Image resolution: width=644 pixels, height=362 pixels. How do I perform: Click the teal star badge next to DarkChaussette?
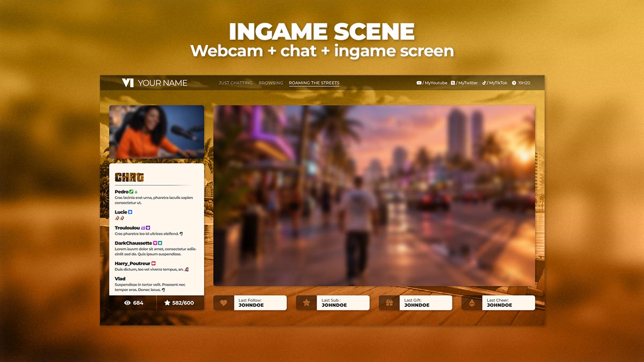point(160,243)
